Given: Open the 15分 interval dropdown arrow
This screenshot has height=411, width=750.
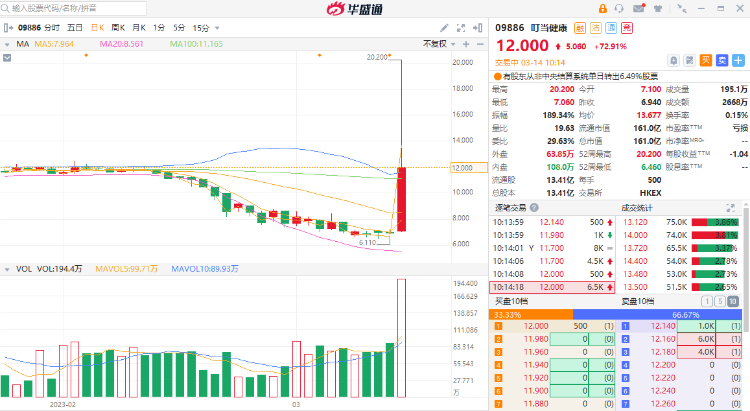Looking at the screenshot, I should pos(217,28).
